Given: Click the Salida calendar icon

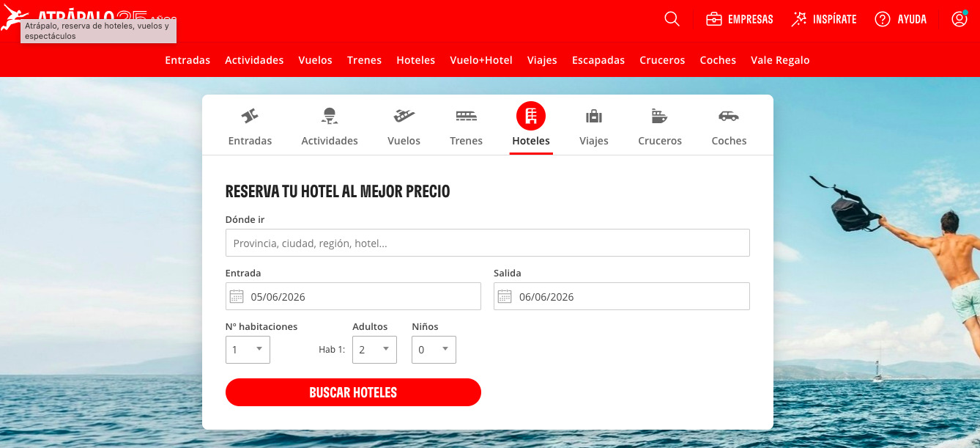Looking at the screenshot, I should click(x=505, y=296).
